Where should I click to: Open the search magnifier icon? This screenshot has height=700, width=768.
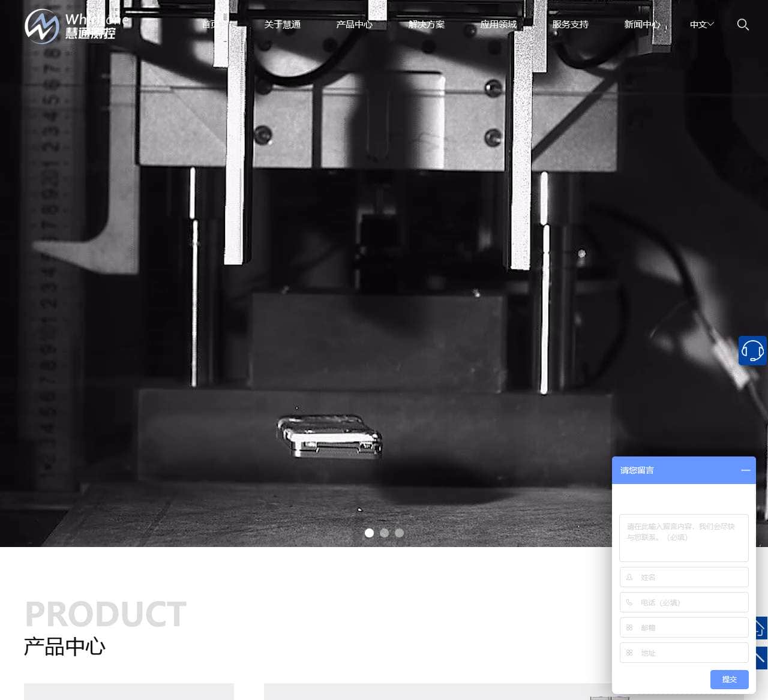(x=743, y=25)
